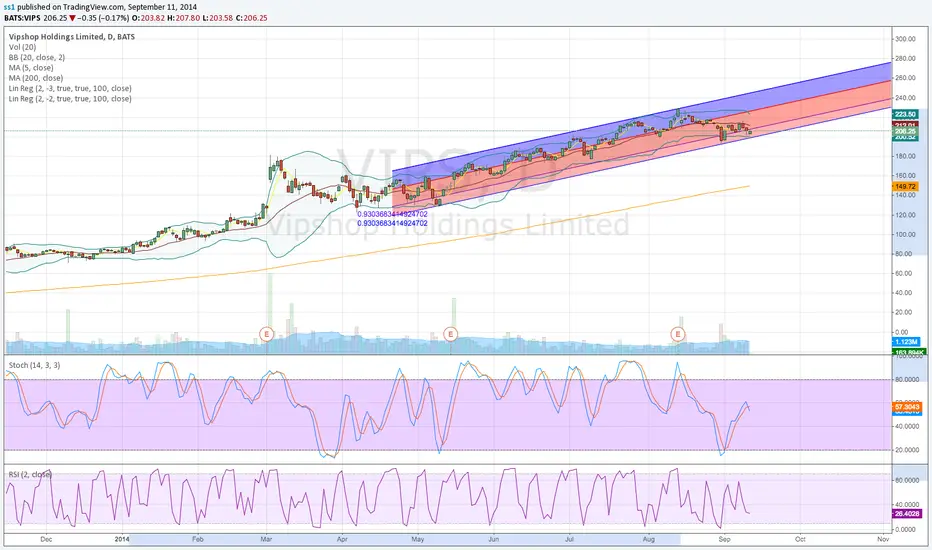Click the earnings E marker near March
The width and height of the screenshot is (932, 550).
coord(267,334)
